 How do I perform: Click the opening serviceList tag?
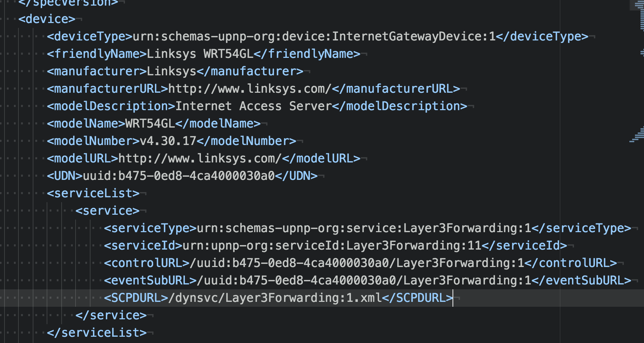93,193
